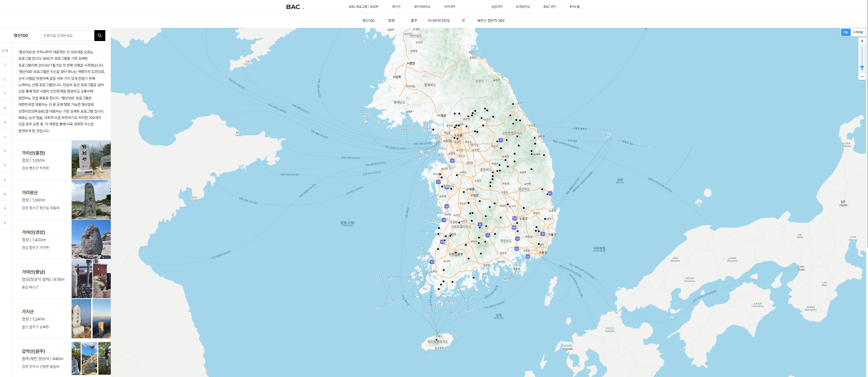The width and height of the screenshot is (868, 377).
Task: Open the 감악산(원주) mountain entry
Action: point(62,358)
